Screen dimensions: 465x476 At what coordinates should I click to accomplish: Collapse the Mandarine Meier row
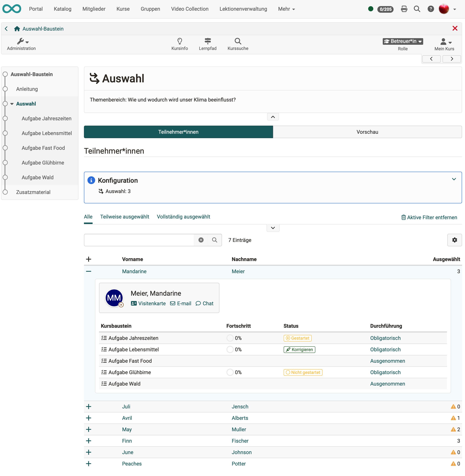89,271
